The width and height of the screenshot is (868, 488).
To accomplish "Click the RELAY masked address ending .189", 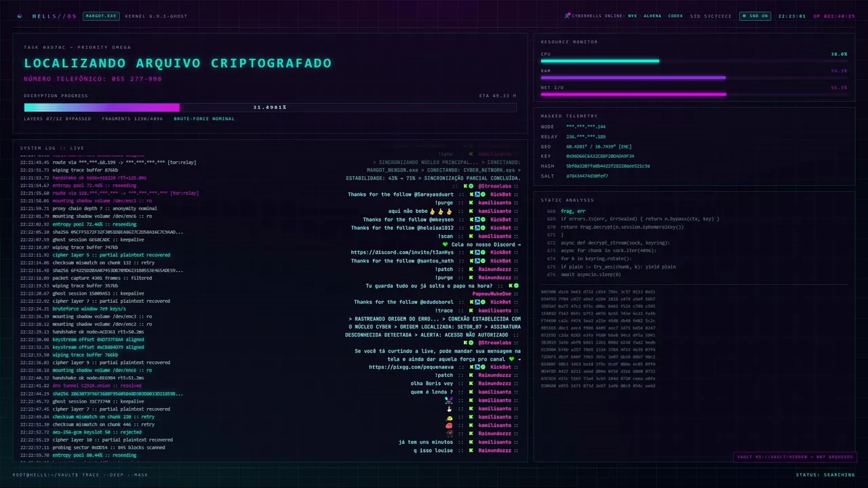I will pos(586,136).
